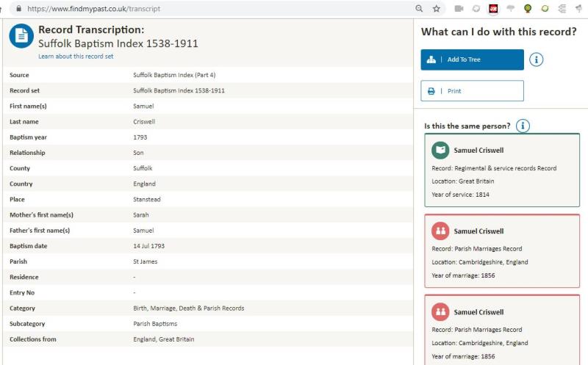Click red marriage icon of first Cambridgeshire record

[x=440, y=231]
